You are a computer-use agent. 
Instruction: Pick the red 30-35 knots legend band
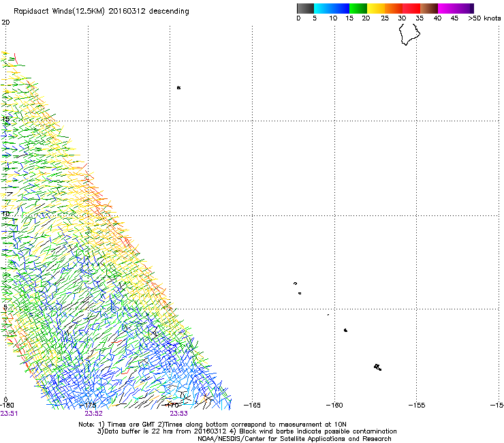(x=411, y=8)
